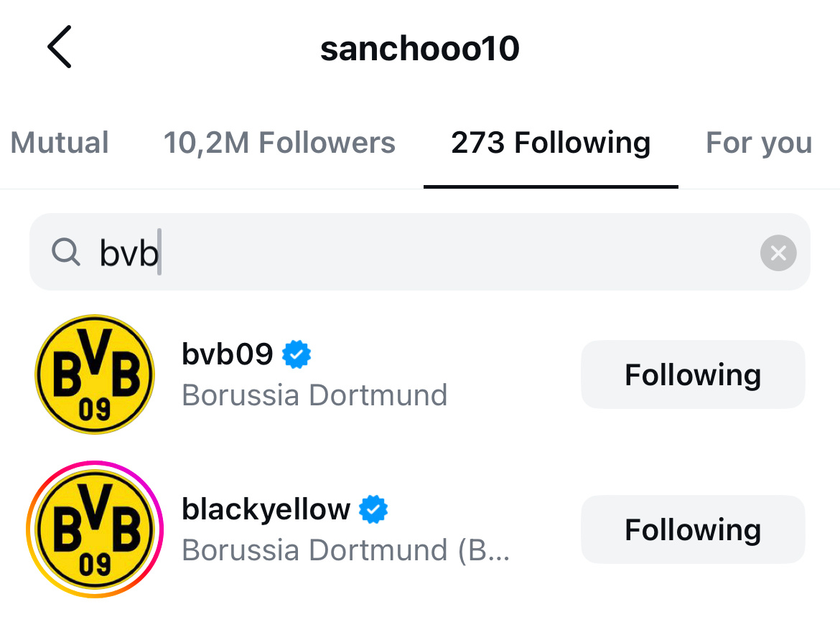
Task: Open the blackyellow username link
Action: (266, 509)
